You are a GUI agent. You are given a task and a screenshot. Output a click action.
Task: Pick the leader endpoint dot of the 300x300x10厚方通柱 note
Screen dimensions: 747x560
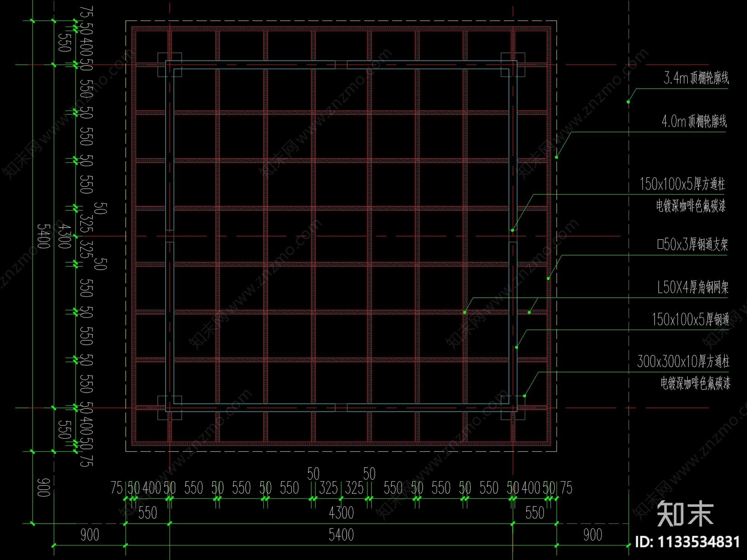click(x=524, y=396)
